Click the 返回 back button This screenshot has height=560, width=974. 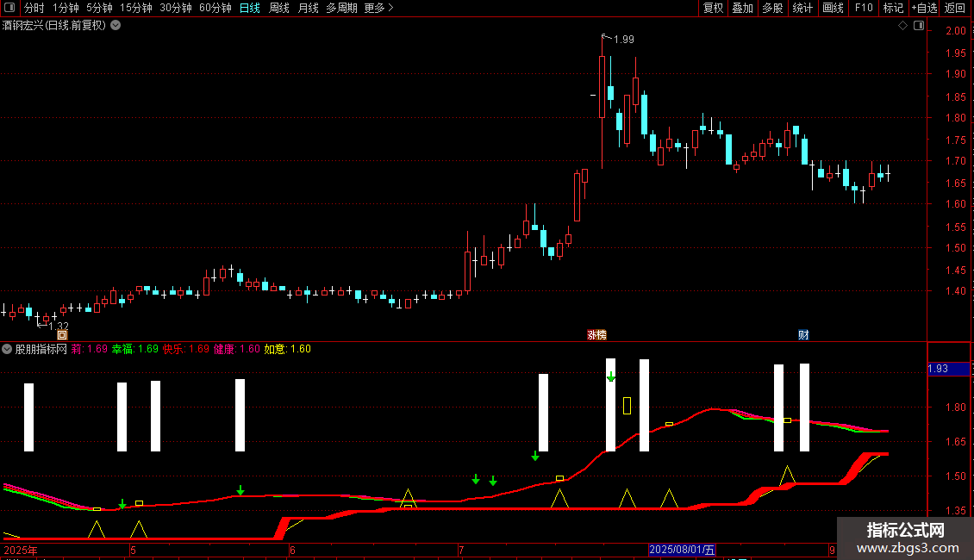coord(955,8)
